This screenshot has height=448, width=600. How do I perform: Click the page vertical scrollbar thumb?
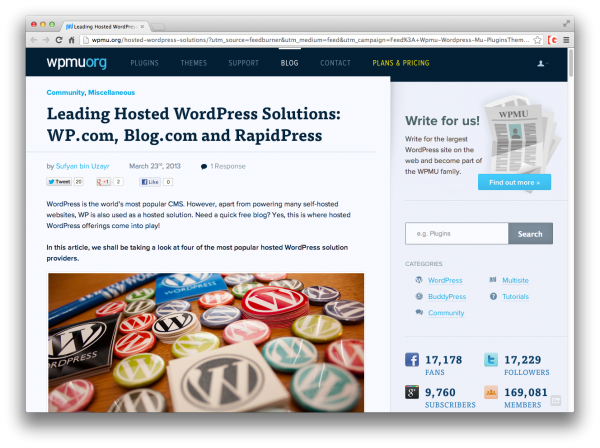pyautogui.click(x=571, y=63)
